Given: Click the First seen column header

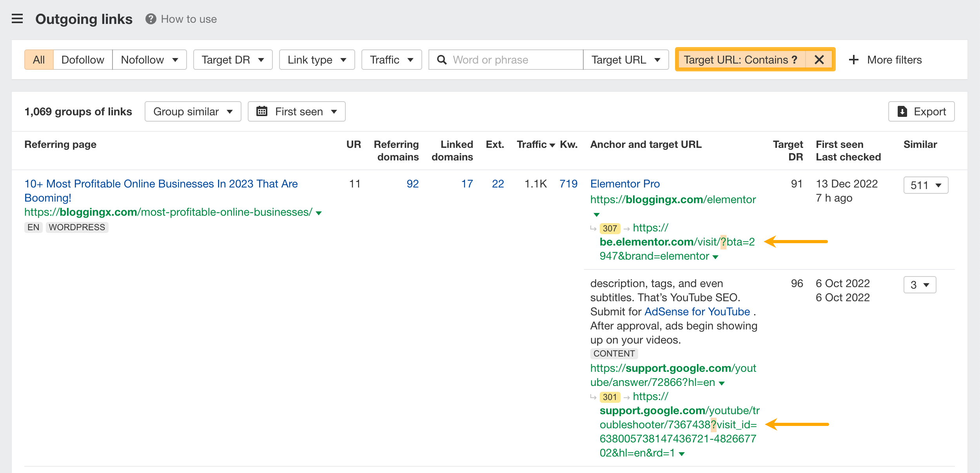Looking at the screenshot, I should (840, 144).
